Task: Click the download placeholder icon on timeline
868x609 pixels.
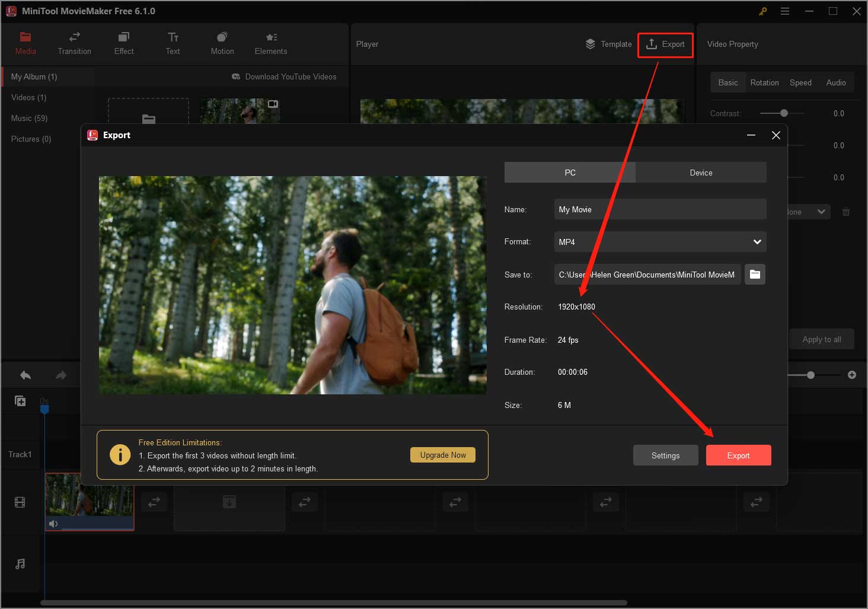Action: pyautogui.click(x=229, y=502)
